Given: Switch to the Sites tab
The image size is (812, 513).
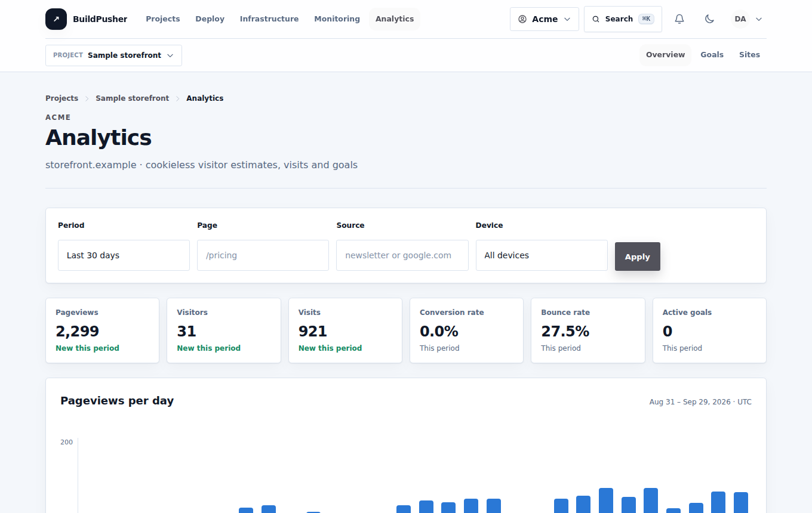Looking at the screenshot, I should pos(750,55).
